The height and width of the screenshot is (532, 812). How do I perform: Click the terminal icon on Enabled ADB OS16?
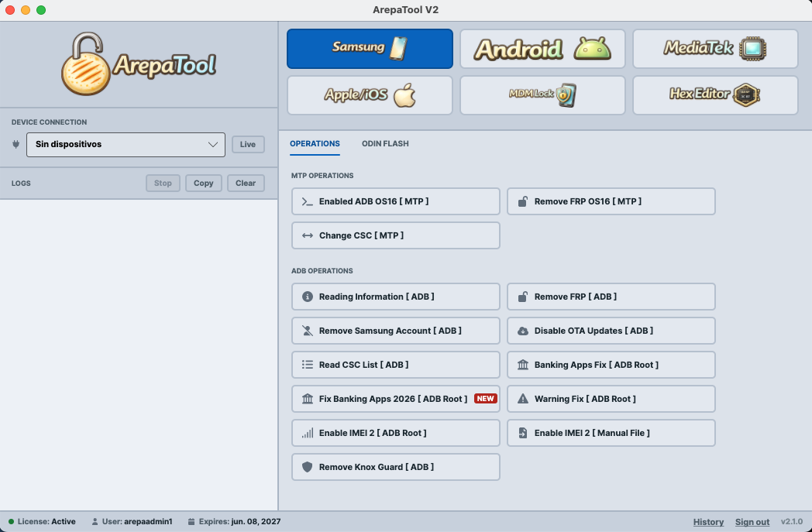[307, 202]
